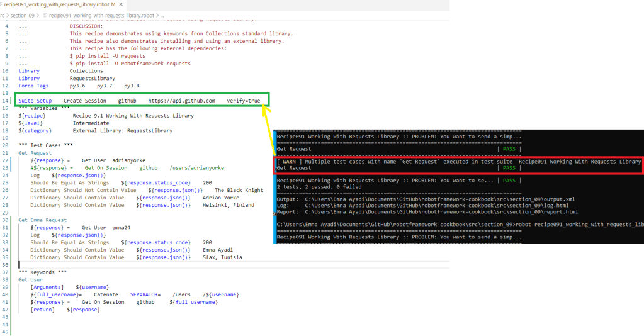Screen dimensions: 644x336
Task: Click the SEPARATOR= argument
Action: (x=145, y=295)
